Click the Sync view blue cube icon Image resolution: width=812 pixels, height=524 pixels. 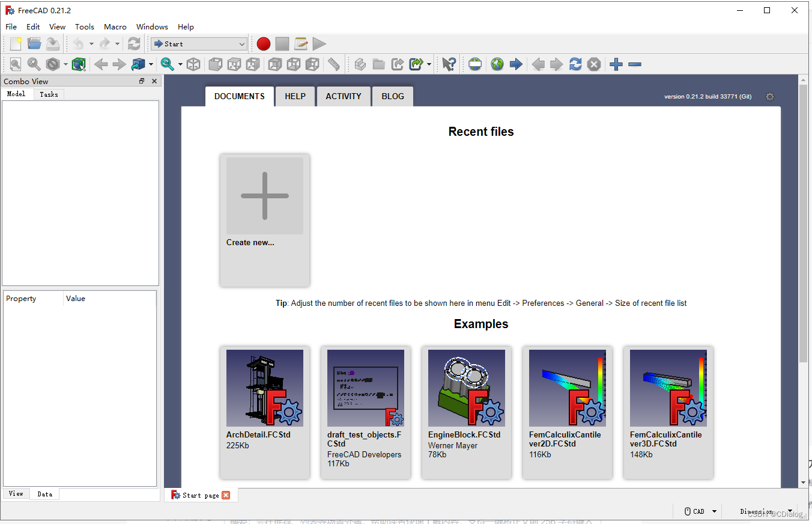[139, 64]
